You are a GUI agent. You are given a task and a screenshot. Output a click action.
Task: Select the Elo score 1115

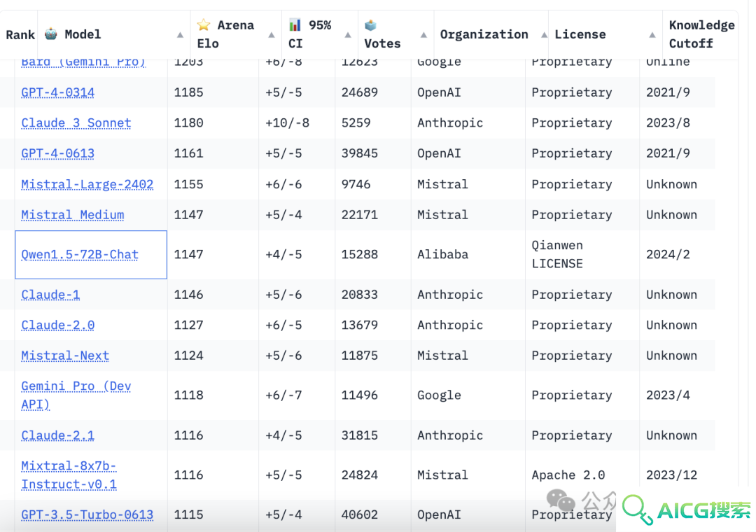point(188,514)
